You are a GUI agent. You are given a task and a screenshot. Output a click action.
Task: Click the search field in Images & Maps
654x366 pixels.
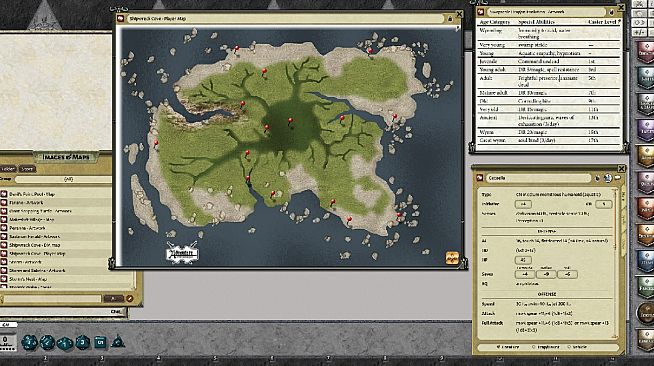point(53,298)
